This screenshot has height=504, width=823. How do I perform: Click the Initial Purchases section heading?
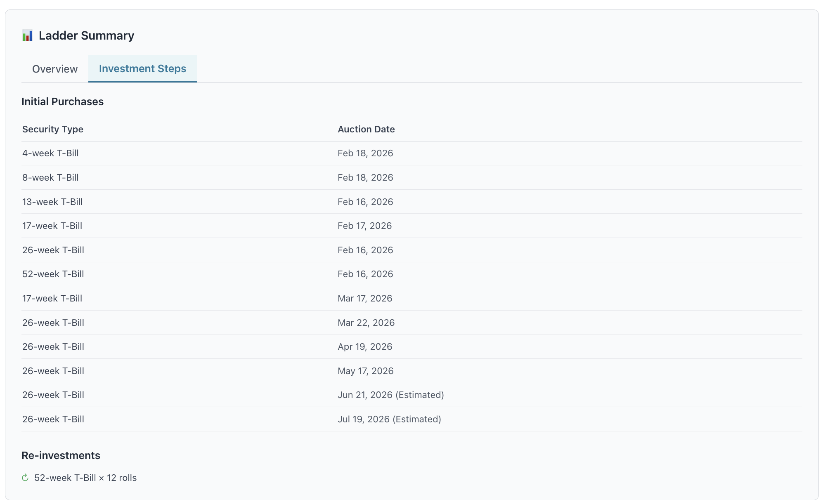coord(62,101)
